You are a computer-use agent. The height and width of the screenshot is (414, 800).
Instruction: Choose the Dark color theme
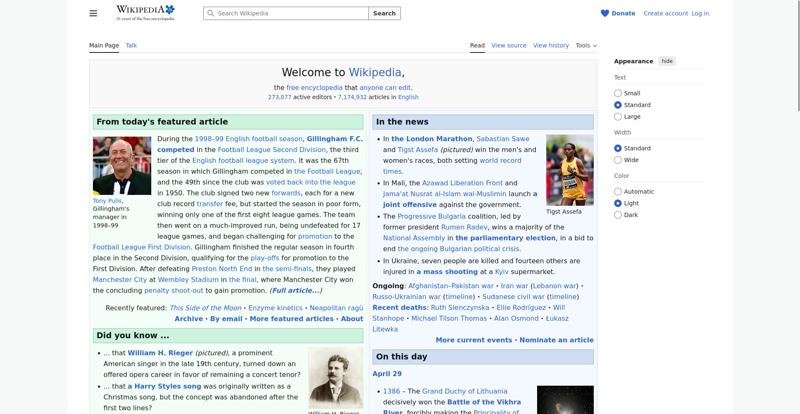click(618, 214)
